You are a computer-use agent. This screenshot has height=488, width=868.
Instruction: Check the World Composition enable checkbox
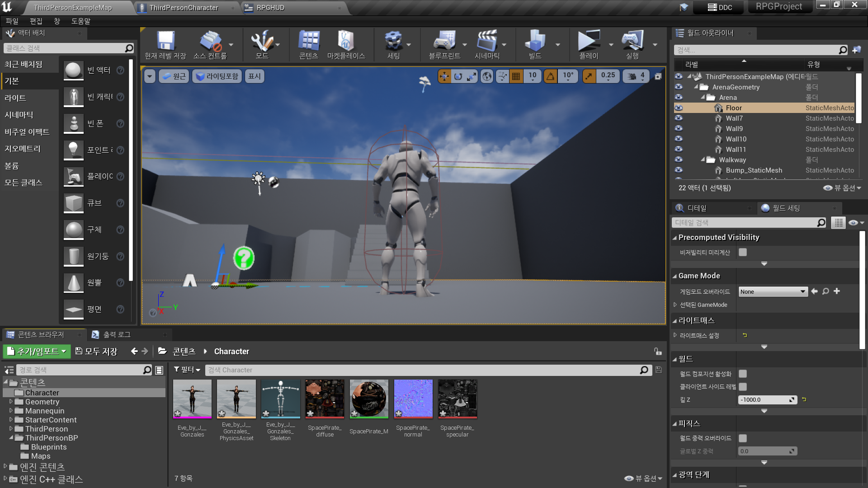[x=743, y=374]
